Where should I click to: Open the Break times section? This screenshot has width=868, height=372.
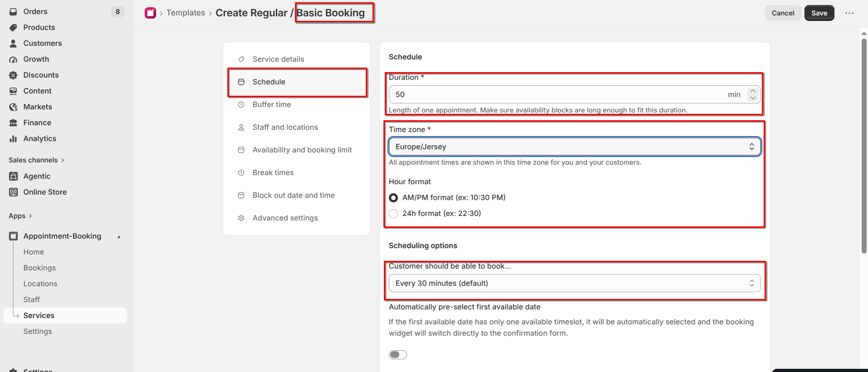pyautogui.click(x=297, y=172)
